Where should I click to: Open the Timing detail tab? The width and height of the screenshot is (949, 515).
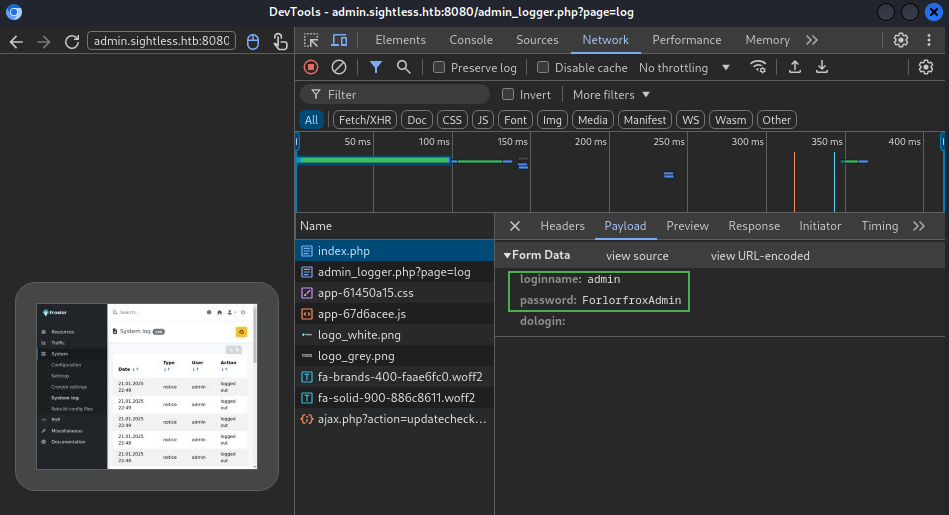(879, 226)
